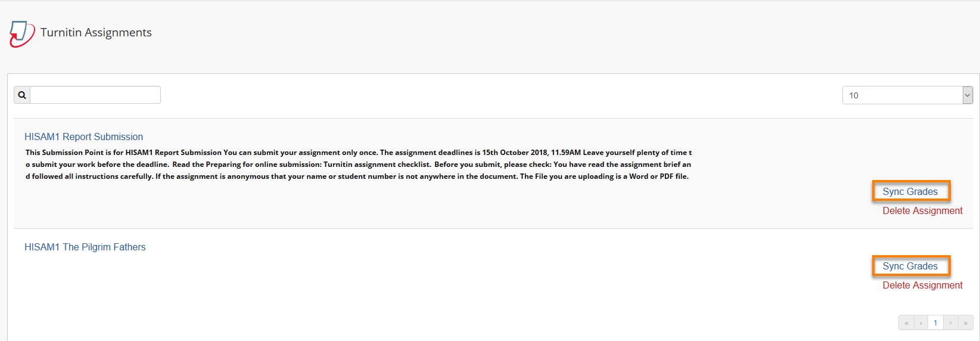Click the magnifying glass search icon
This screenshot has height=341, width=980.
(22, 95)
